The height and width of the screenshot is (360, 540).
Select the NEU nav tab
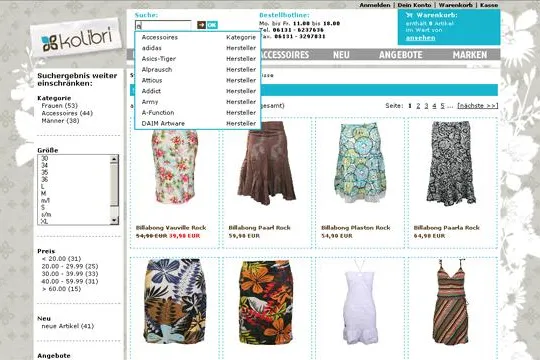tap(341, 55)
